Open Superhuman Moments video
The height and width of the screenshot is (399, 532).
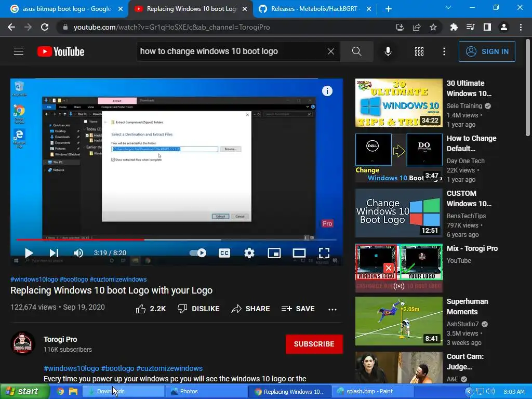pyautogui.click(x=398, y=321)
